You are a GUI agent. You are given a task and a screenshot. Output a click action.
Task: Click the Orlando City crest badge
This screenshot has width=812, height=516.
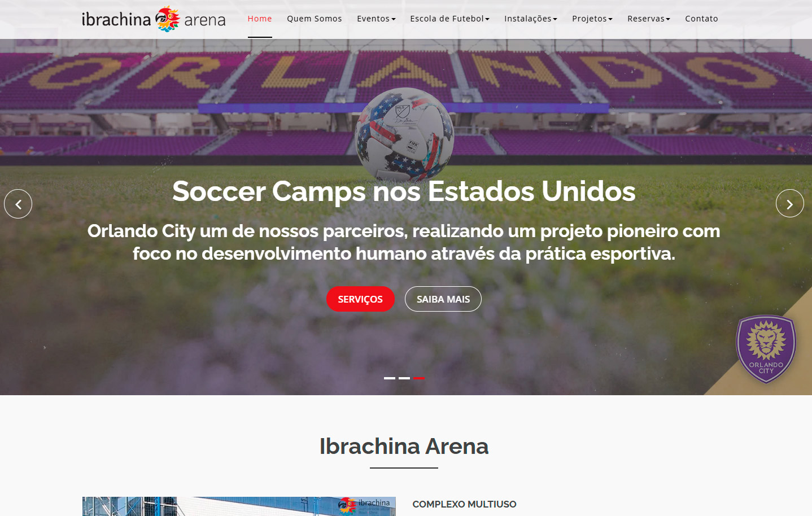coord(766,349)
